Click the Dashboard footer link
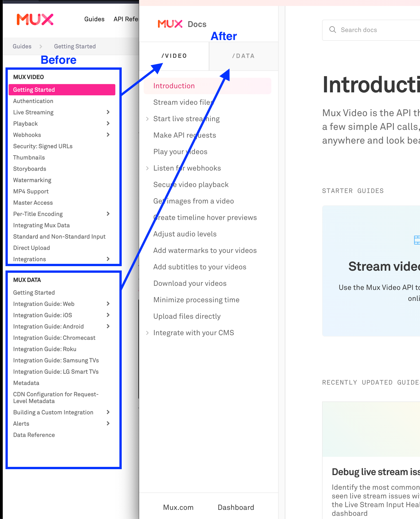The image size is (420, 519). pyautogui.click(x=236, y=507)
